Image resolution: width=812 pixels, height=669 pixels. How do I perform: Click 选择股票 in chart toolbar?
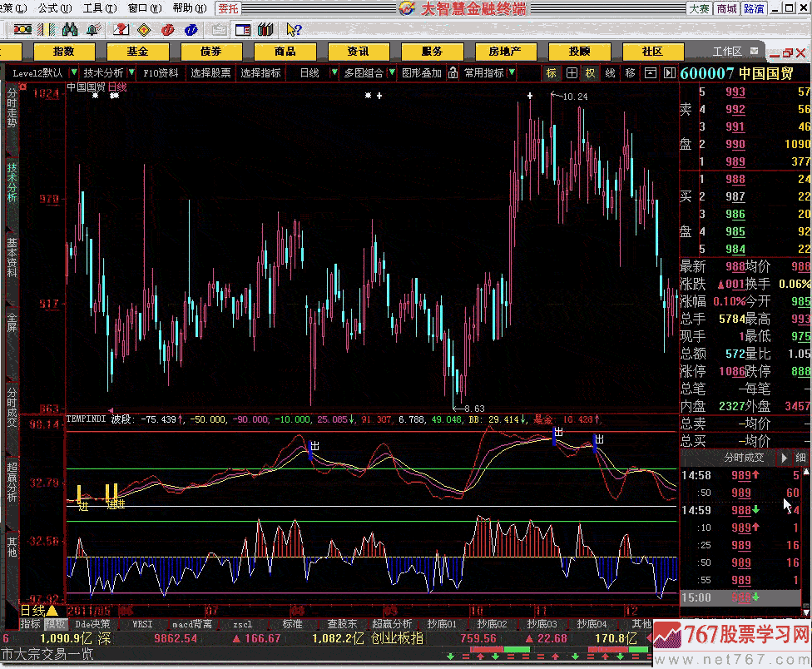click(x=210, y=73)
